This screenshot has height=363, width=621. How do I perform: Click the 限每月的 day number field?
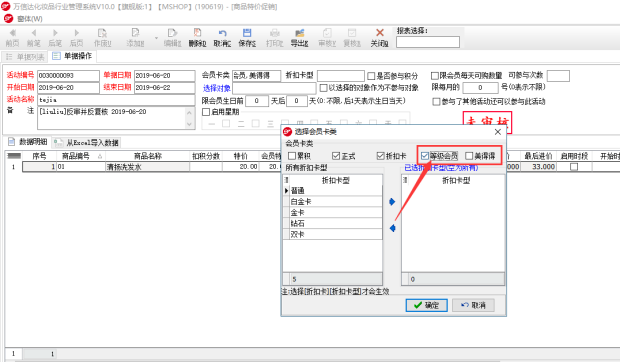coord(480,87)
